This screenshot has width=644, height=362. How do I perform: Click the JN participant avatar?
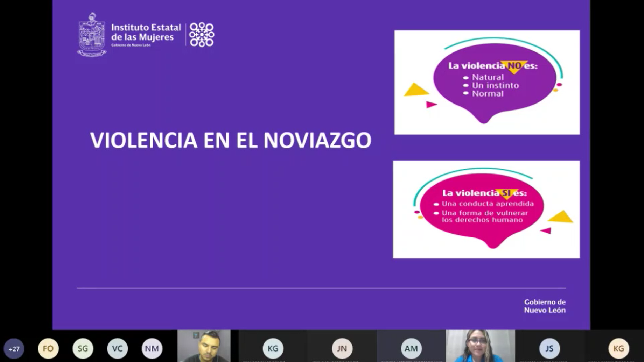[342, 348]
